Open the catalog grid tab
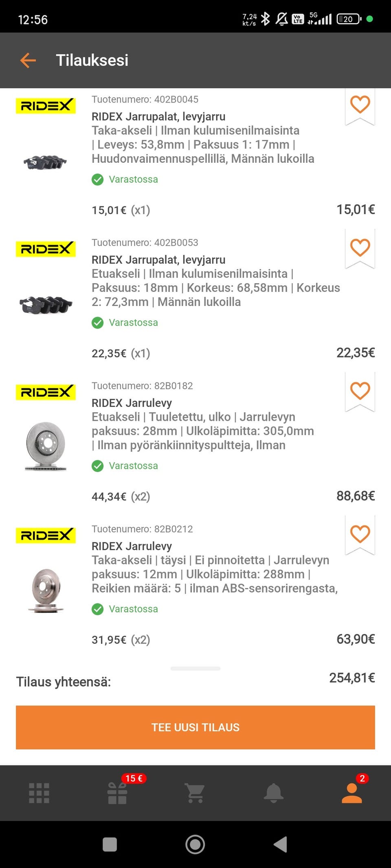Image resolution: width=391 pixels, height=868 pixels. coord(39,793)
